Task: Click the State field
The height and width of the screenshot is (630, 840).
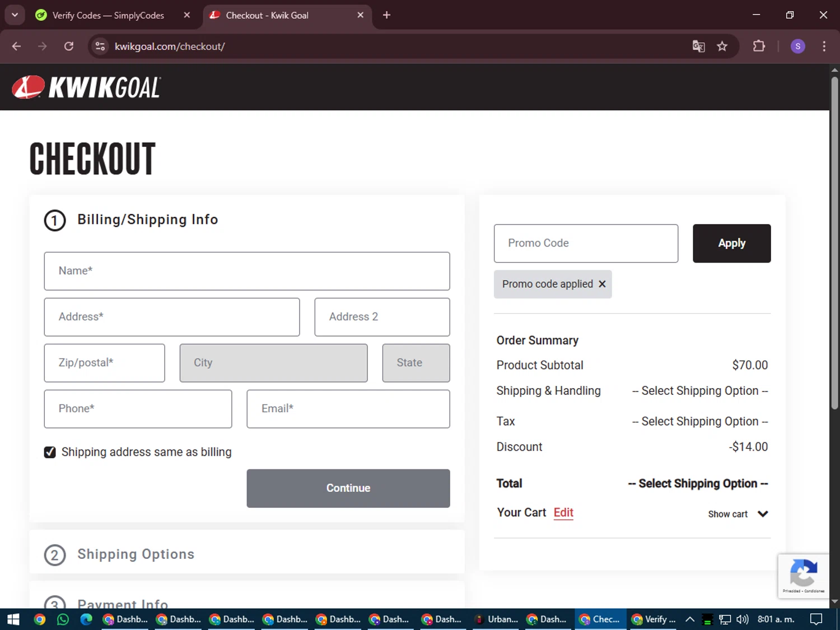Action: pos(416,363)
